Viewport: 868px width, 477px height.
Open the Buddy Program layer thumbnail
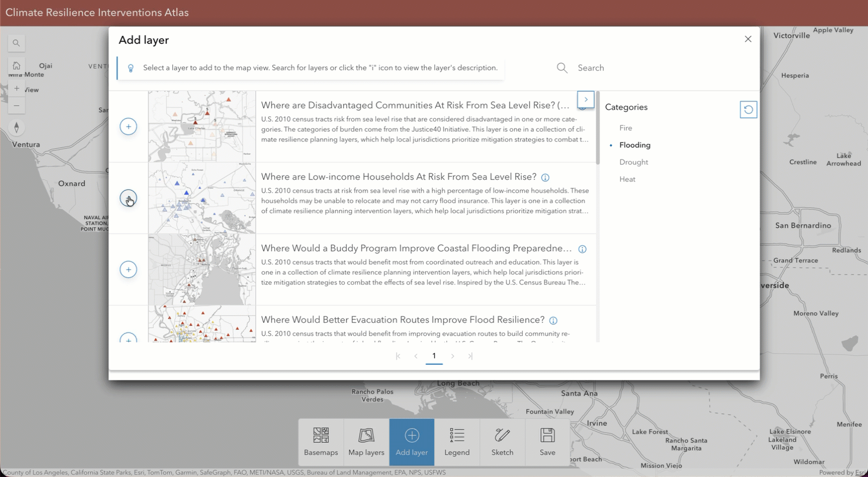[202, 269]
